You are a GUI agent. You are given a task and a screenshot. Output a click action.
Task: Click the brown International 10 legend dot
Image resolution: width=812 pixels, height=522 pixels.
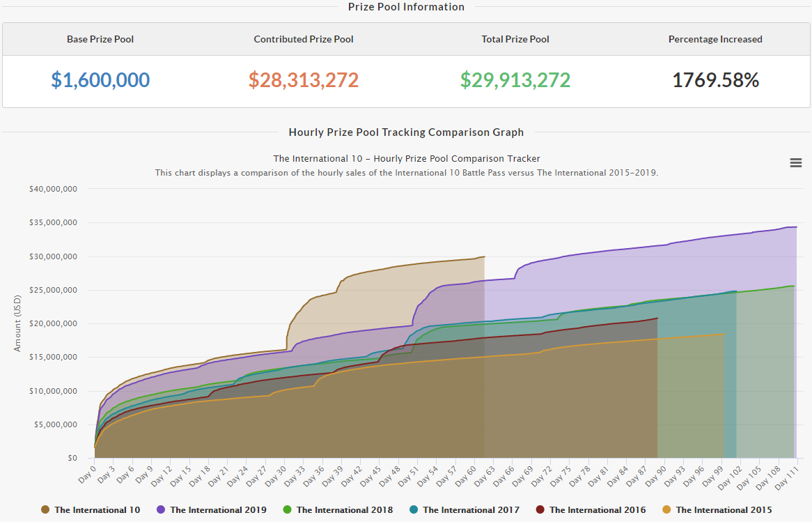[45, 509]
